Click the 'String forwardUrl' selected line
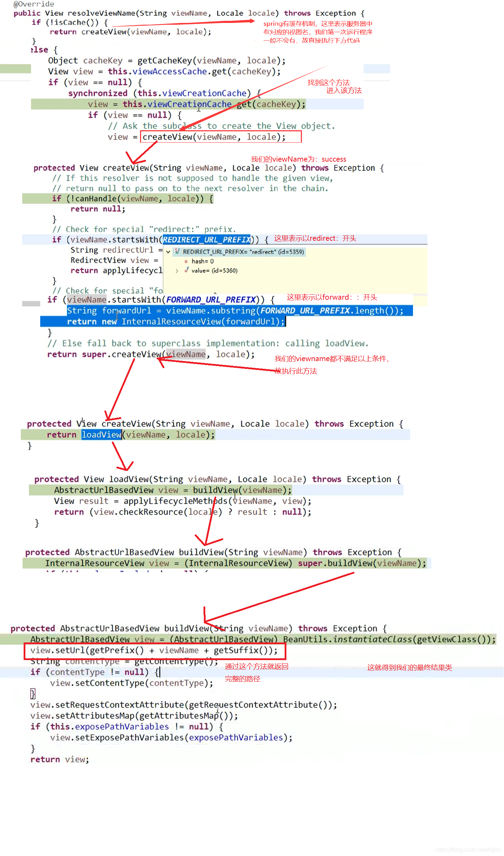Viewport: 504px width, 856px height. pyautogui.click(x=235, y=311)
